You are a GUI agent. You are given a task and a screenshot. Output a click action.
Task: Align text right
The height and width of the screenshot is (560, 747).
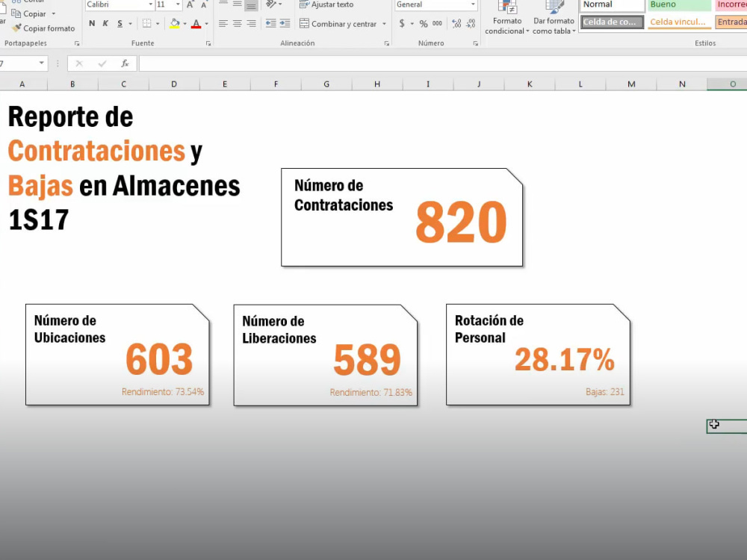click(251, 23)
